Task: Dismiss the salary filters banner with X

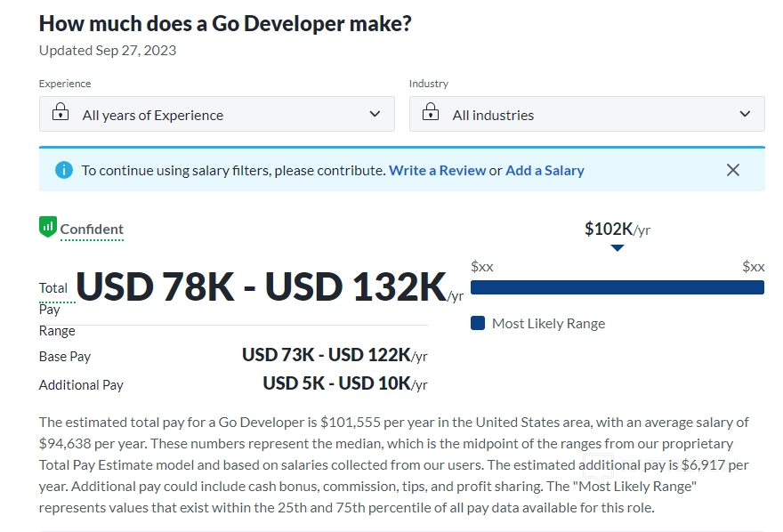Action: coord(732,170)
